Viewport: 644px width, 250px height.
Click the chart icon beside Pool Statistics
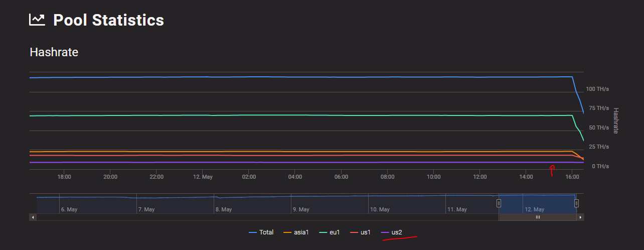tap(37, 20)
